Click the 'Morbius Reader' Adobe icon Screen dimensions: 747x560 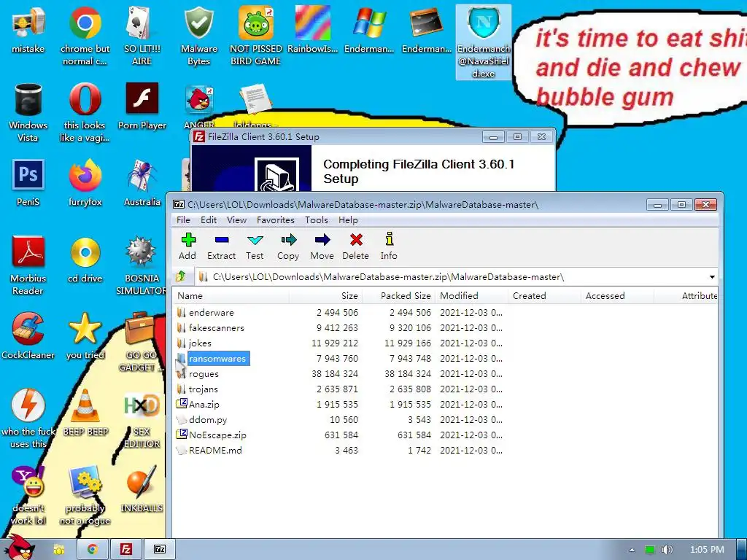[28, 265]
